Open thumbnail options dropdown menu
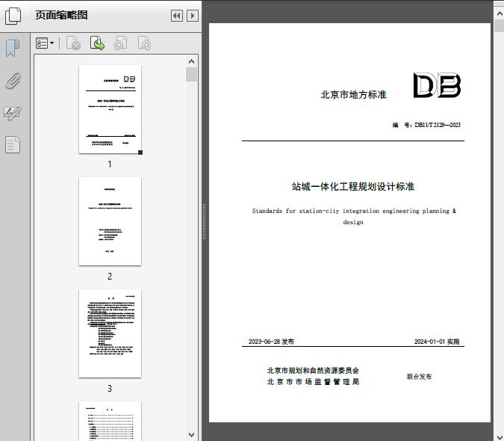The image size is (504, 441). click(45, 43)
